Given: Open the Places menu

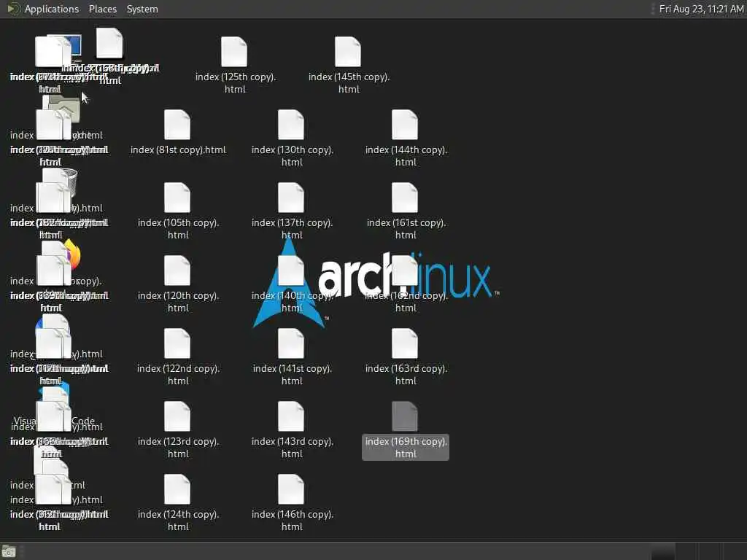Looking at the screenshot, I should click(x=102, y=9).
